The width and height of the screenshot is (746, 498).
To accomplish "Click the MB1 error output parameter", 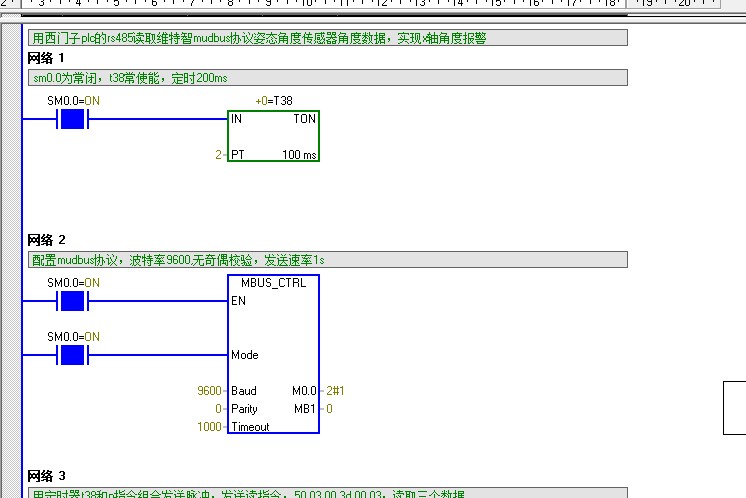I will pyautogui.click(x=305, y=409).
